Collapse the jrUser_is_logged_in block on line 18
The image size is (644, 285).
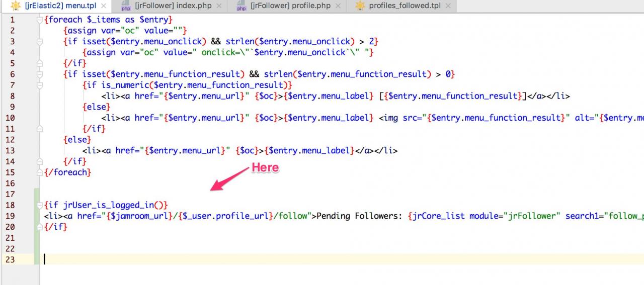click(40, 206)
